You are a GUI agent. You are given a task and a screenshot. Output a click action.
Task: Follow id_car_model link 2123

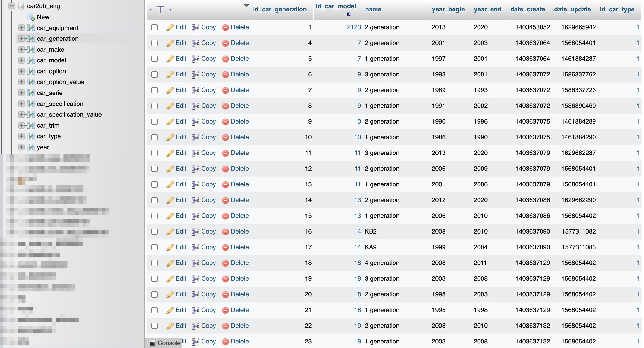click(354, 27)
